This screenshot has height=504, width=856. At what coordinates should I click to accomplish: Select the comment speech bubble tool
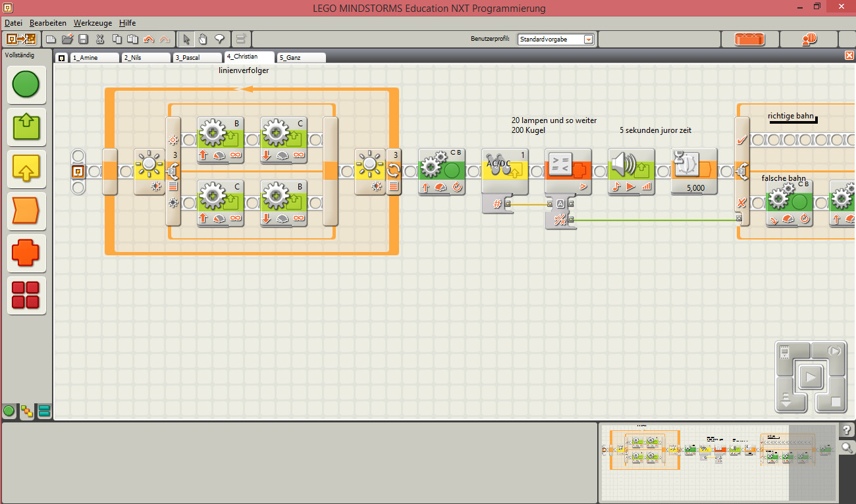[x=219, y=39]
